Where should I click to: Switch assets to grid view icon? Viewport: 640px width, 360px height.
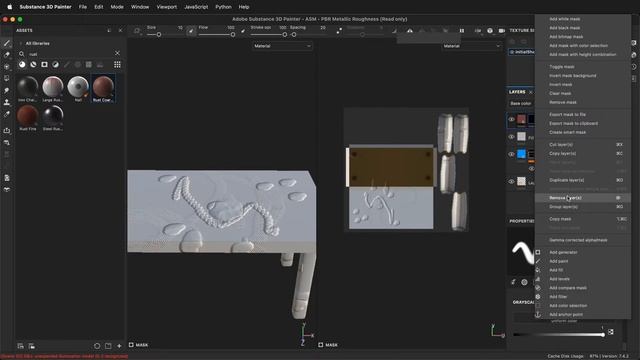(117, 64)
